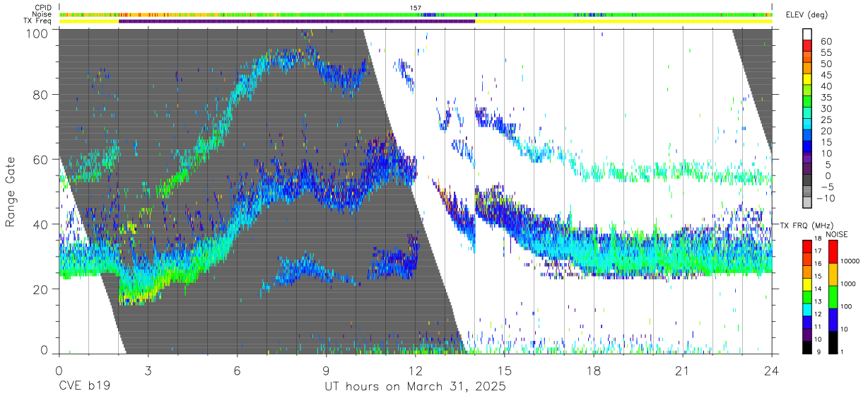The height and width of the screenshot is (401, 868).
Task: Click the light gray bottom segment of ELEV bar
Action: pos(807,201)
